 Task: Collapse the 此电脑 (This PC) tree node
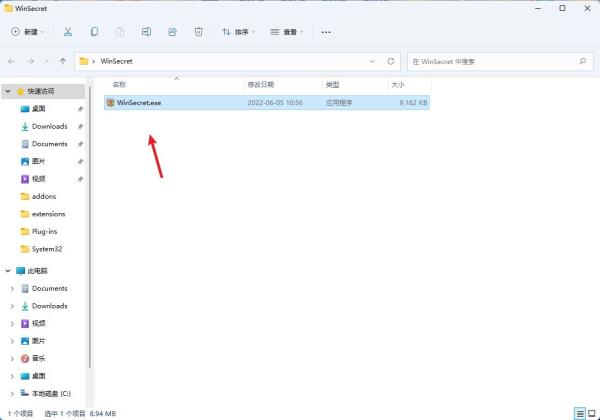pos(7,271)
